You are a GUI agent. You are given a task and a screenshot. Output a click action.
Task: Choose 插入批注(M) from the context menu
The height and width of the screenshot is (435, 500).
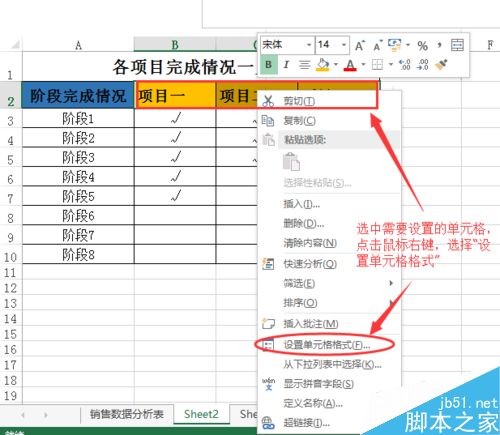click(330, 323)
